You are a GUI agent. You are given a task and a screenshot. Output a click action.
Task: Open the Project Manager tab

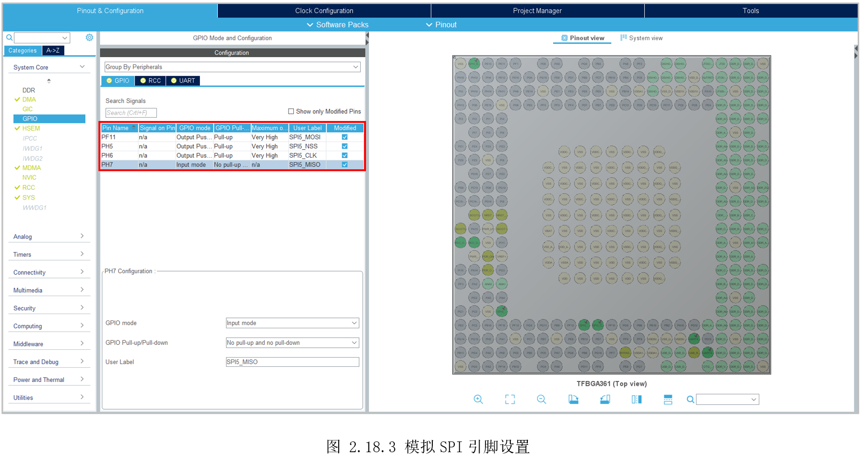click(x=537, y=11)
